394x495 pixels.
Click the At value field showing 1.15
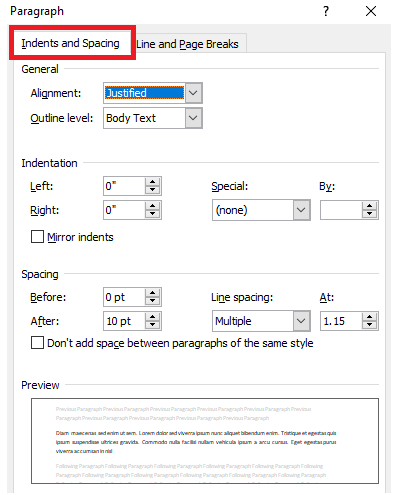(341, 321)
